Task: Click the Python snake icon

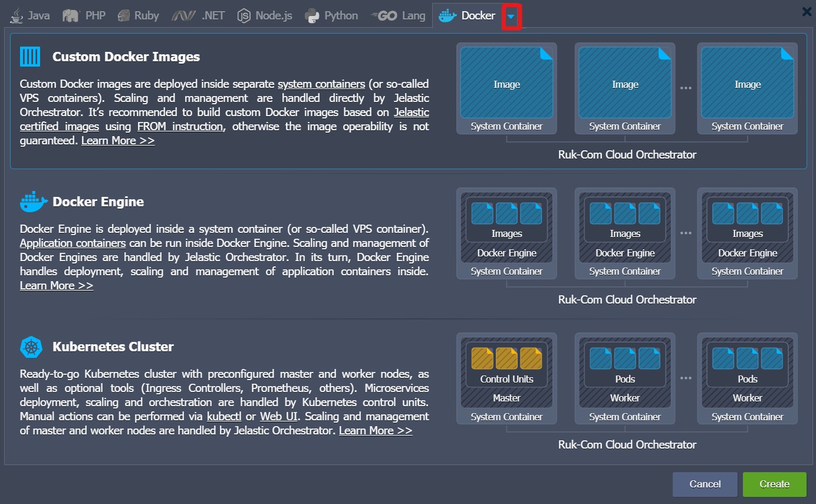Action: coord(312,16)
